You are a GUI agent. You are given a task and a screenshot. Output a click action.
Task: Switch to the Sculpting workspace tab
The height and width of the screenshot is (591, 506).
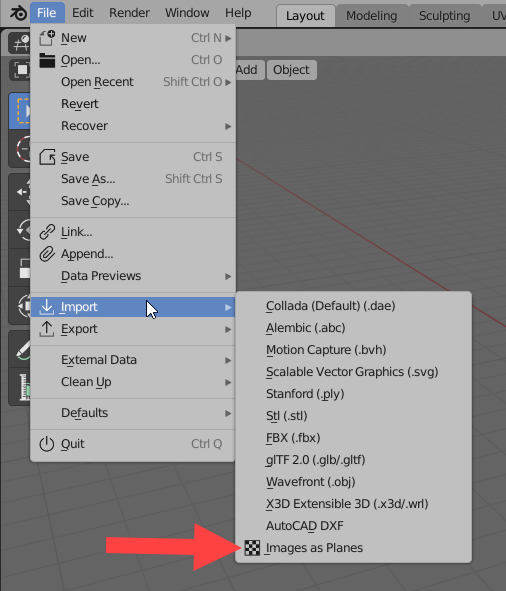pyautogui.click(x=444, y=16)
